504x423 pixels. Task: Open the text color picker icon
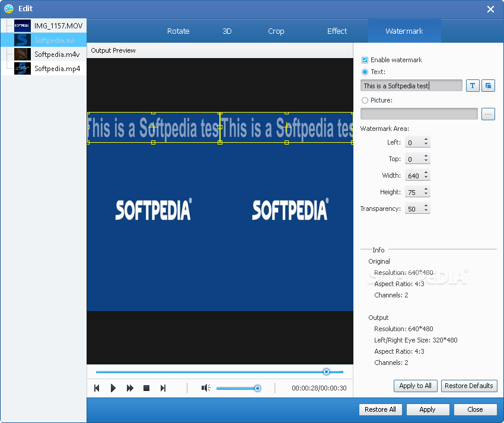coord(488,86)
